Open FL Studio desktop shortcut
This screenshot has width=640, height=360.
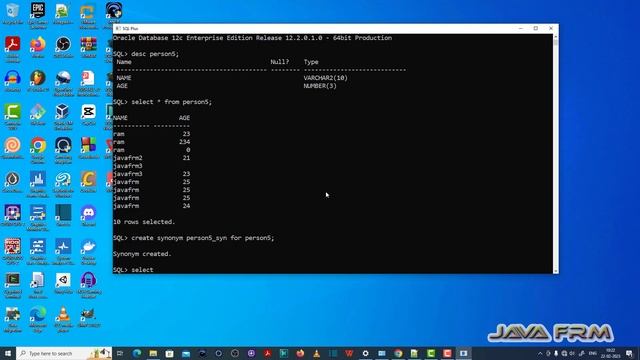(x=38, y=81)
